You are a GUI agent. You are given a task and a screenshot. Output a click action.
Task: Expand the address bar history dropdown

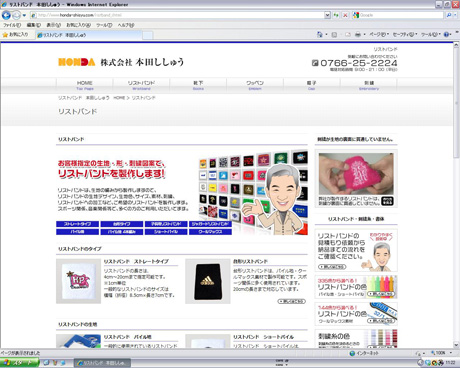(327, 15)
